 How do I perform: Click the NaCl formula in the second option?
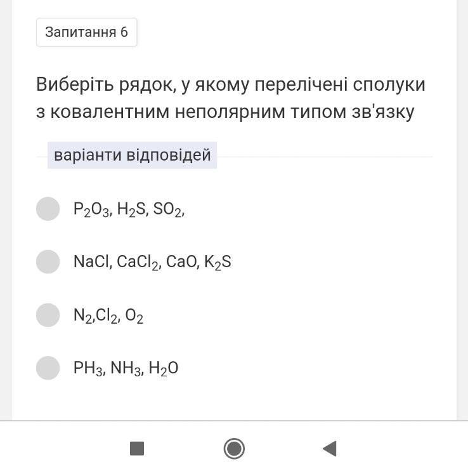tap(91, 262)
